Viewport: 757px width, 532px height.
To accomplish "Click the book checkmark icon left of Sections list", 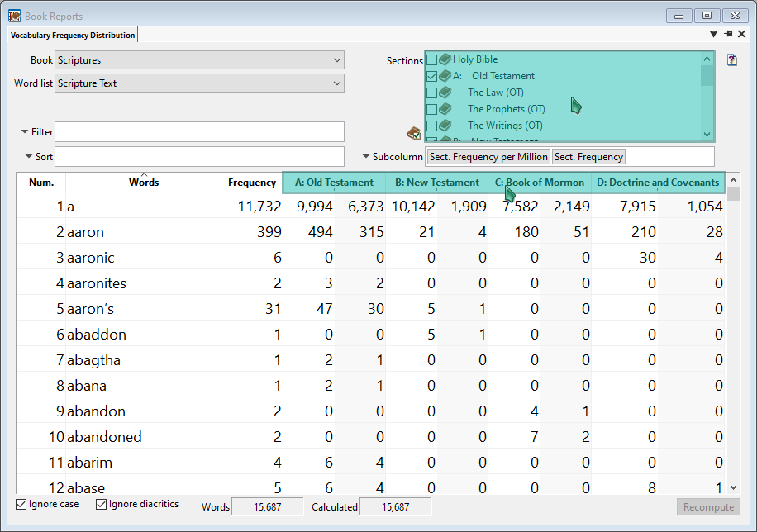I will pyautogui.click(x=414, y=133).
